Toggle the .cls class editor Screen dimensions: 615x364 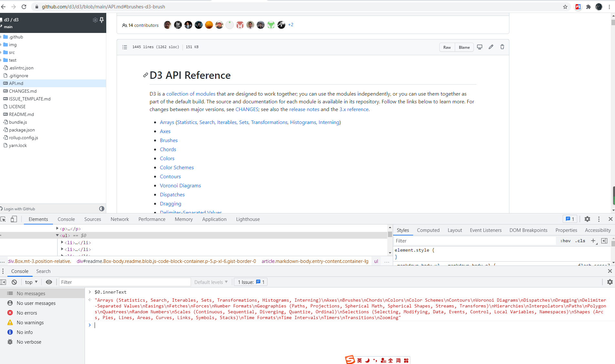coord(580,241)
